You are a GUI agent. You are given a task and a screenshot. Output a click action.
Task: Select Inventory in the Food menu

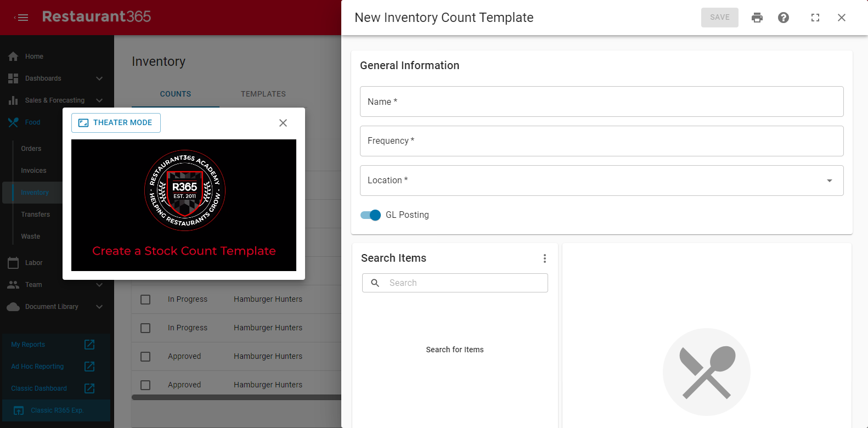point(35,193)
